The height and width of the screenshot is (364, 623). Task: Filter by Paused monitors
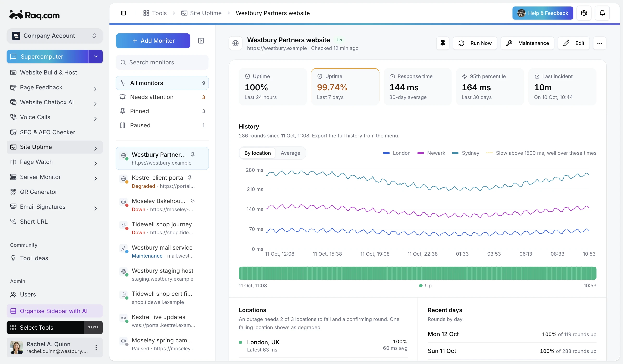pyautogui.click(x=162, y=125)
